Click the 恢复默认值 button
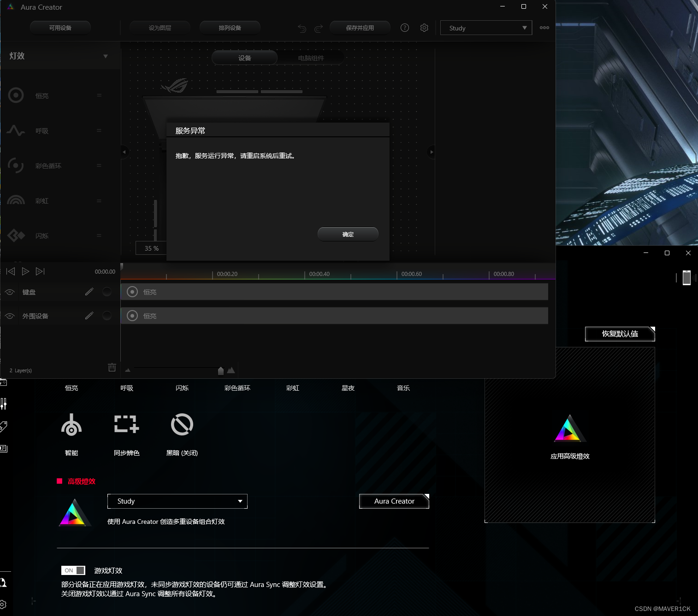This screenshot has width=698, height=616. [620, 334]
